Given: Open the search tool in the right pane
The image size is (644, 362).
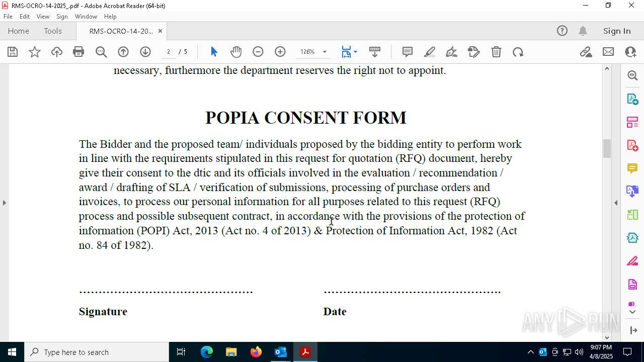Looking at the screenshot, I should (632, 75).
